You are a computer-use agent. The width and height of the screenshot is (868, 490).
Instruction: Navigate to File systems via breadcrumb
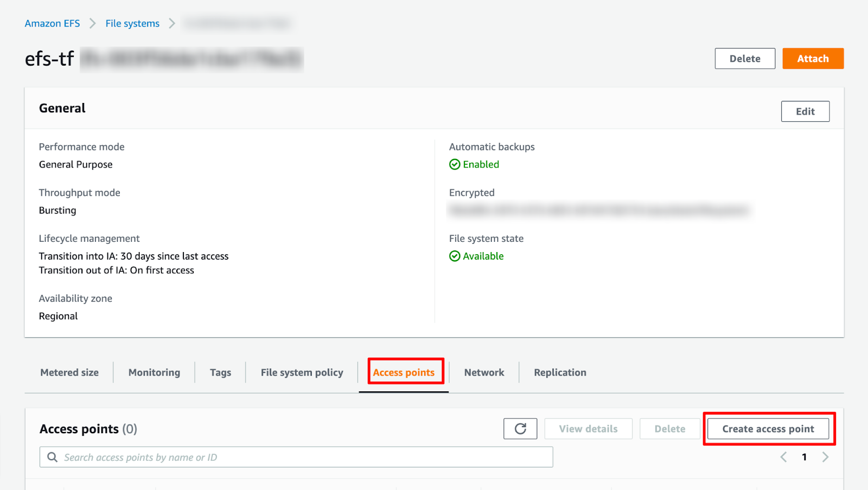(x=132, y=23)
